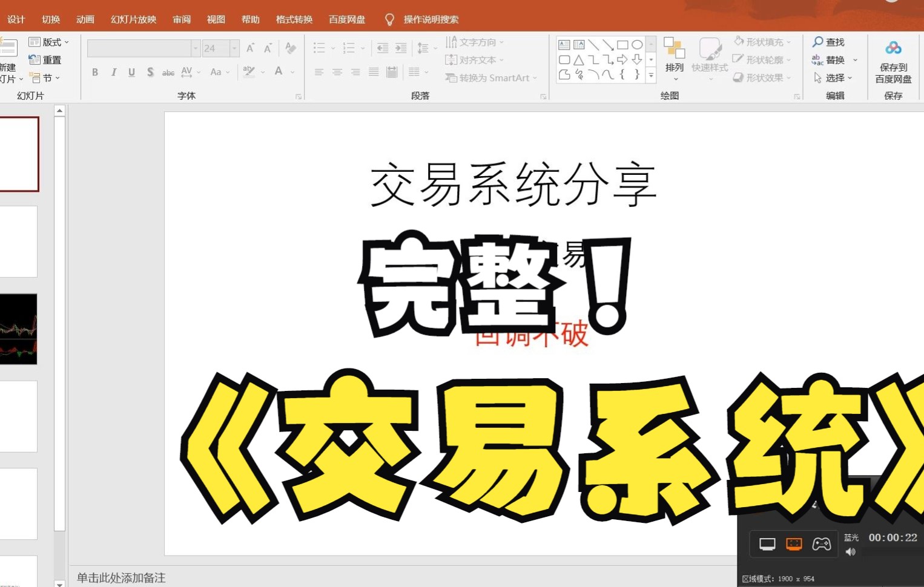This screenshot has width=924, height=587.
Task: Open the 选择 select dropdown
Action: 833,78
